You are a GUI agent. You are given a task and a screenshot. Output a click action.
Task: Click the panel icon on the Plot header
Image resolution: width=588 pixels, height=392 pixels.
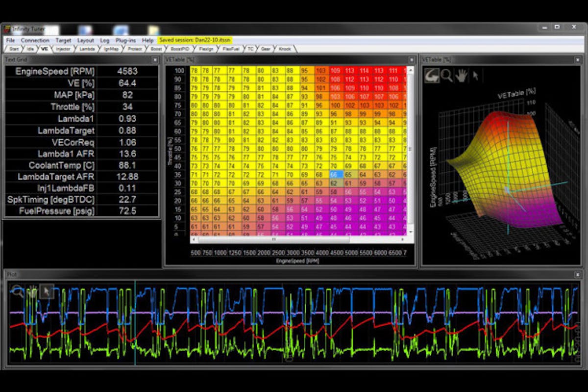point(578,275)
